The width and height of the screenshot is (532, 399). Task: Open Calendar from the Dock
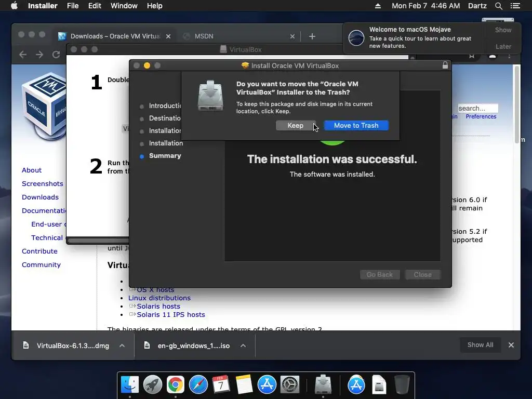221,385
